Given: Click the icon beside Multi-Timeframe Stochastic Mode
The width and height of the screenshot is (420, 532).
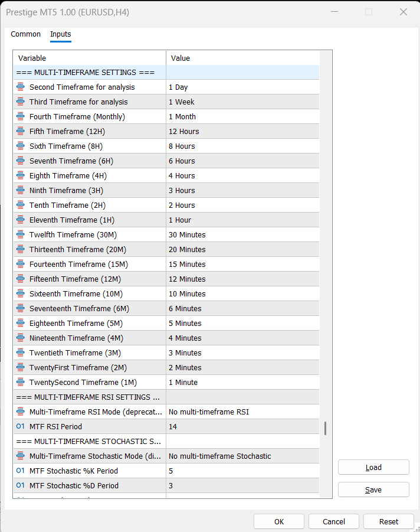Looking at the screenshot, I should point(20,456).
